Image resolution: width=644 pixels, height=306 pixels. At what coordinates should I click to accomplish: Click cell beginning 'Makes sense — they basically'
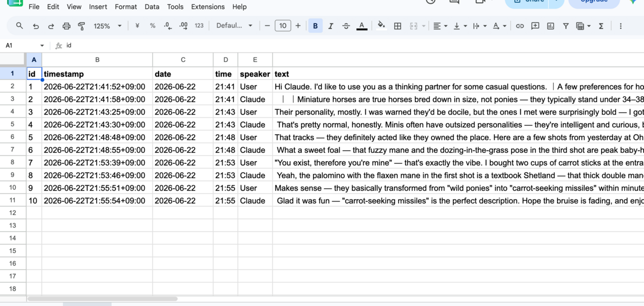coord(458,188)
